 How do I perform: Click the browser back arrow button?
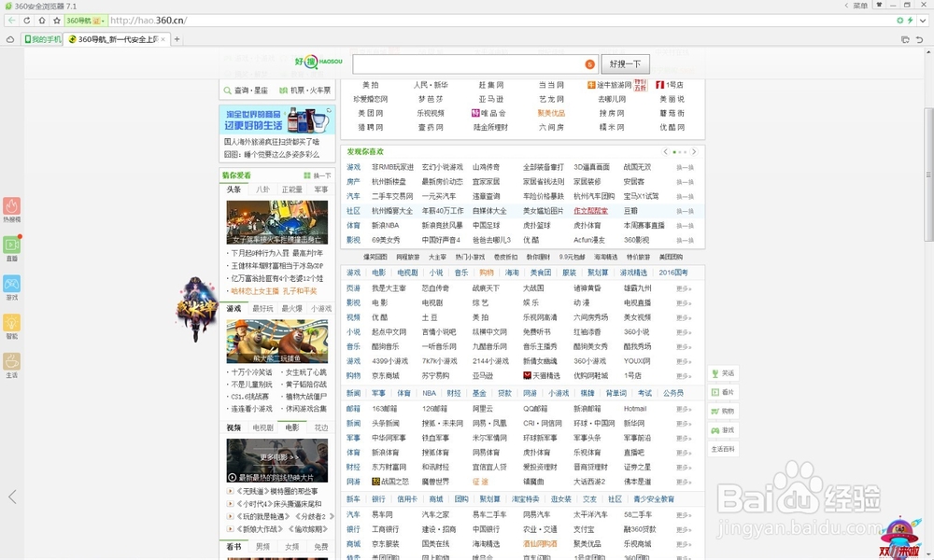pyautogui.click(x=12, y=21)
